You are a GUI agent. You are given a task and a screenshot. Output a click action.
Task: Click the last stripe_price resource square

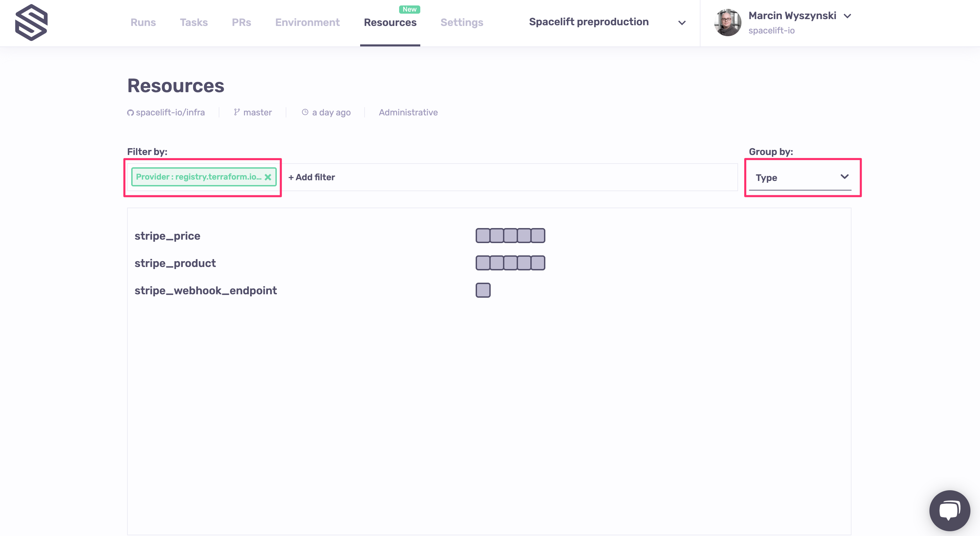point(537,236)
